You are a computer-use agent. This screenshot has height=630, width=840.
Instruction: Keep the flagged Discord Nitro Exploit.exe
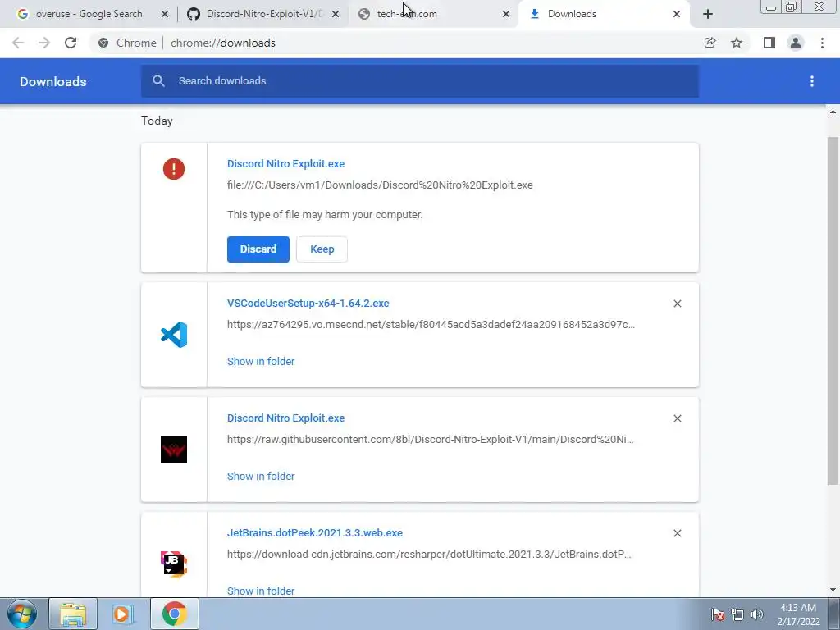click(322, 249)
